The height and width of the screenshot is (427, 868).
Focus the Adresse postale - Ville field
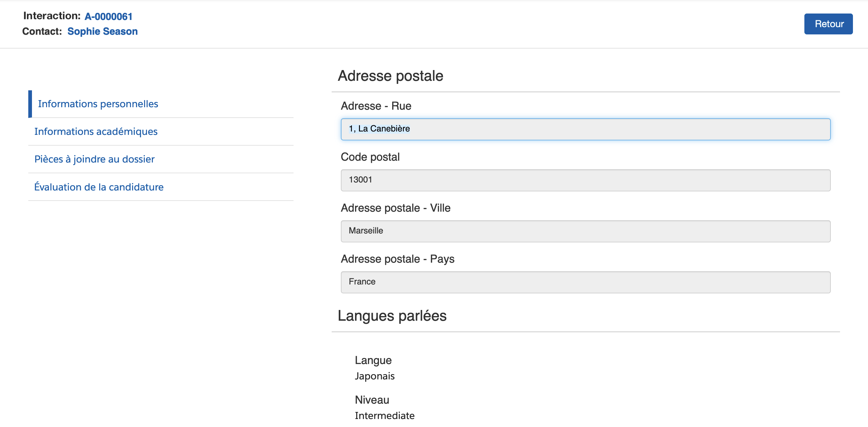tap(585, 231)
